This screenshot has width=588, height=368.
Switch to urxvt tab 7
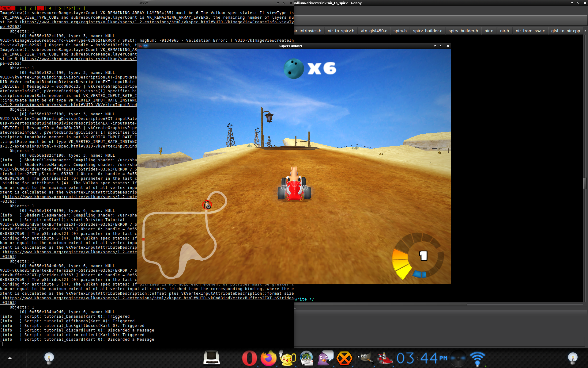click(x=79, y=8)
